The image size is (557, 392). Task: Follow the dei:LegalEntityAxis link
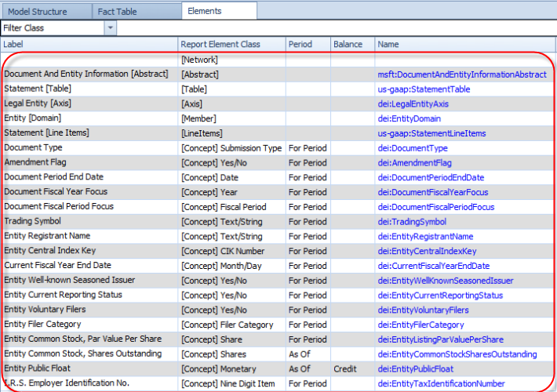click(413, 104)
